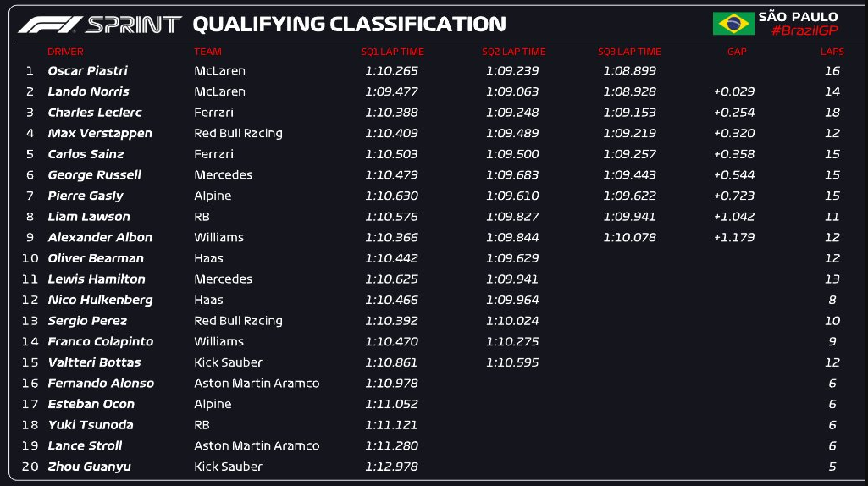This screenshot has height=486, width=868.
Task: Click Lewis Hamilton's name
Action: pos(97,279)
